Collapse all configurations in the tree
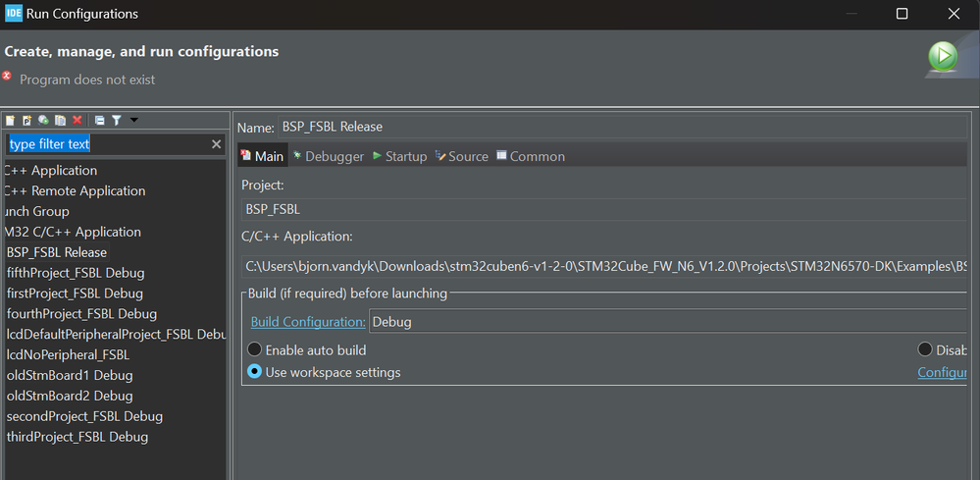 [x=99, y=120]
